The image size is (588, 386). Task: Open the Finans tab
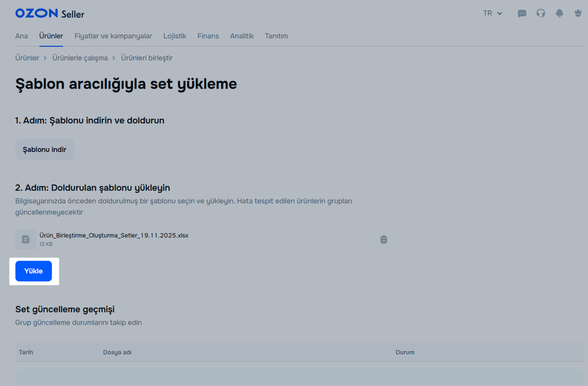pos(208,36)
